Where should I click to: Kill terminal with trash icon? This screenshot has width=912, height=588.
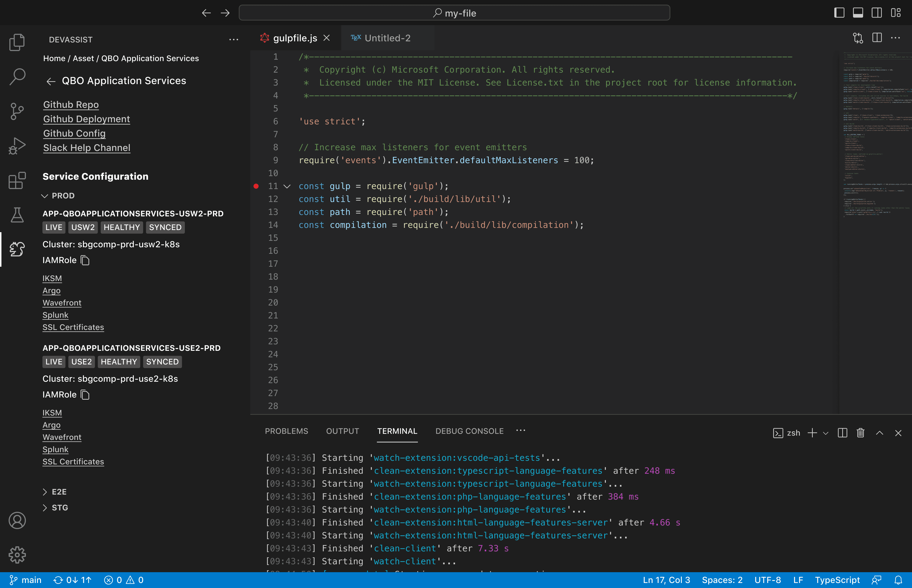[860, 433]
